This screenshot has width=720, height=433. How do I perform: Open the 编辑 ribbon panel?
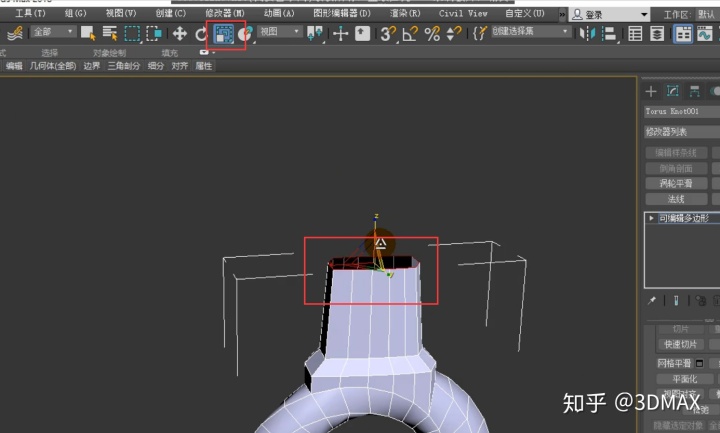(14, 66)
